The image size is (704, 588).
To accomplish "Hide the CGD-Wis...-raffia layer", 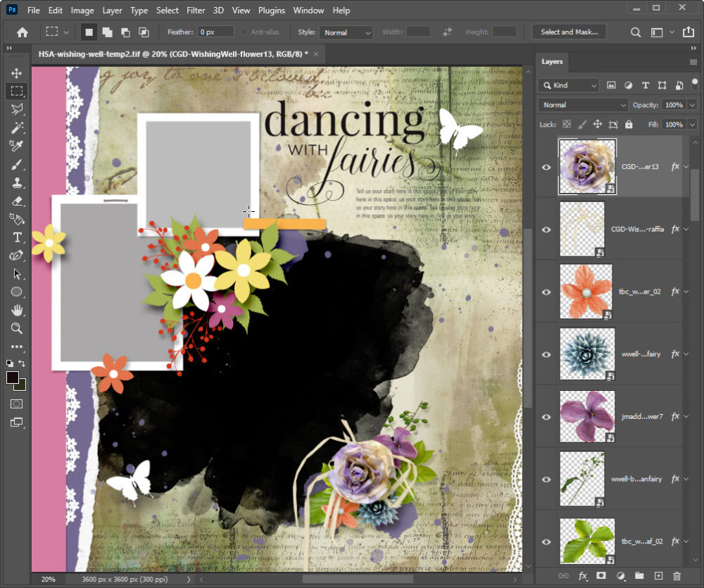I will 546,230.
